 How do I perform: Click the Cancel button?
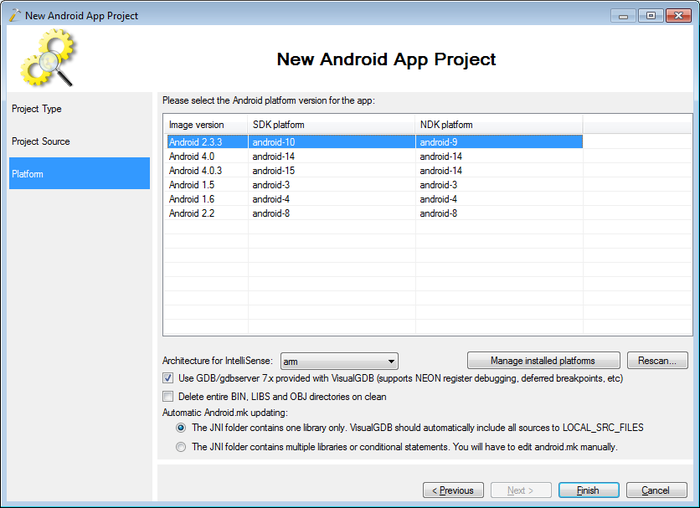click(657, 490)
